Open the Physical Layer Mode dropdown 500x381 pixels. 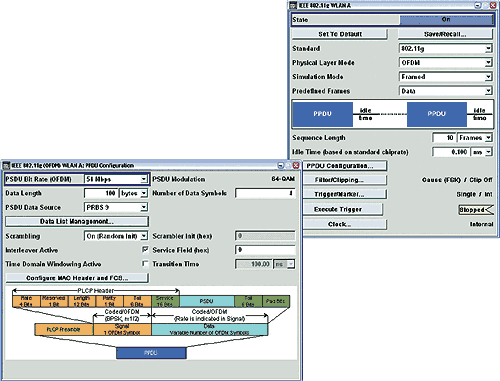pos(445,63)
